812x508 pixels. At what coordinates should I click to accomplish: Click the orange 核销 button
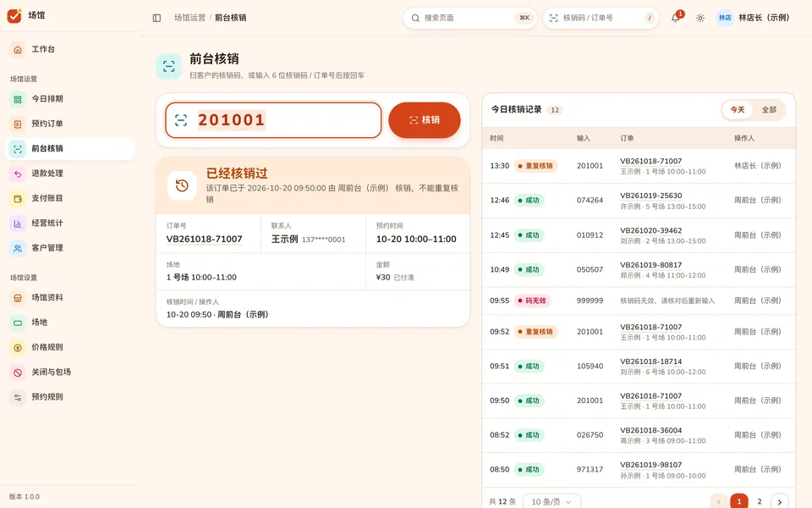(x=424, y=119)
